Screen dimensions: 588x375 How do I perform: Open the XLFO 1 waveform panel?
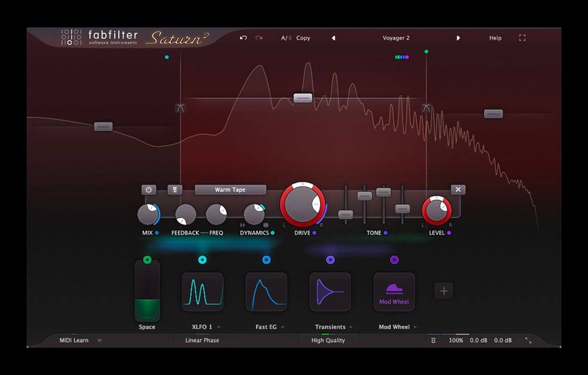tap(202, 292)
